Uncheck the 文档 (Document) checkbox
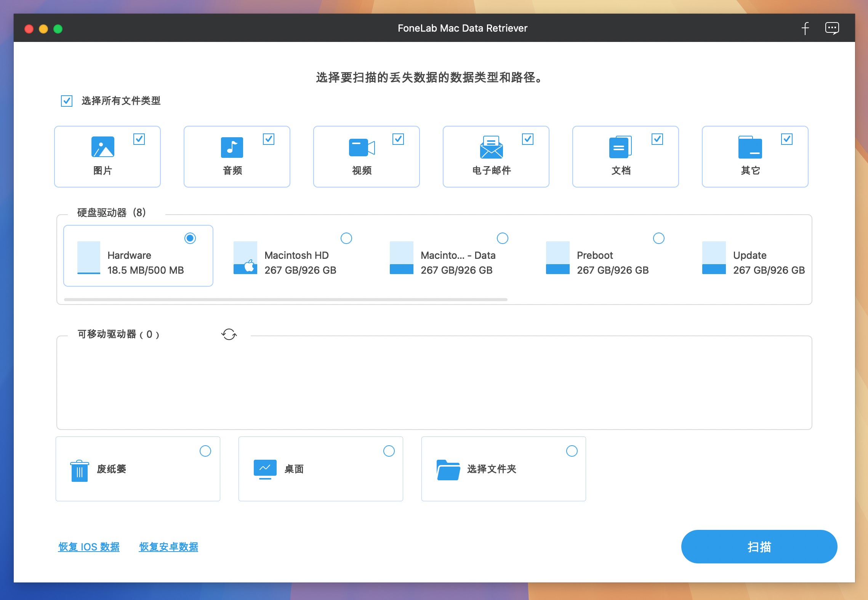Image resolution: width=868 pixels, height=600 pixels. click(657, 139)
